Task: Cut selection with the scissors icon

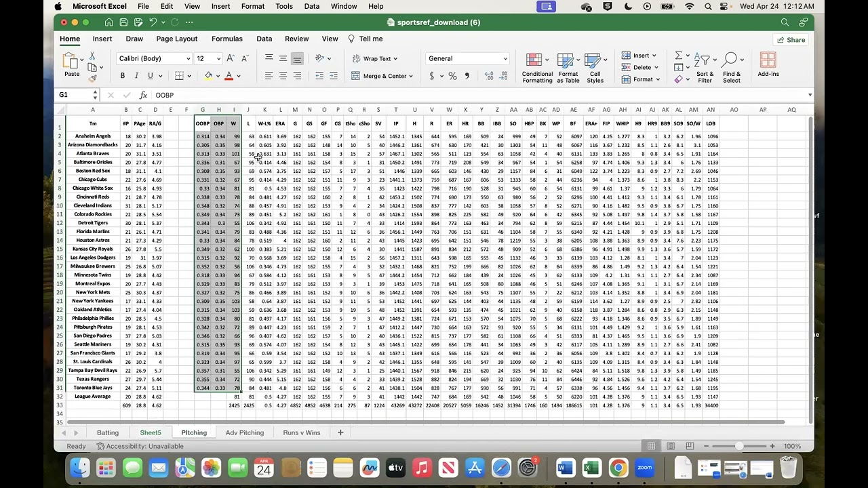Action: [92, 57]
